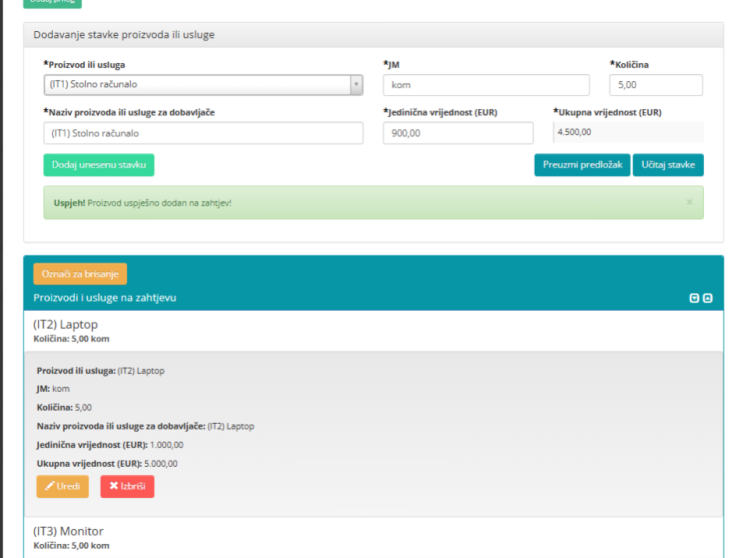736x558 pixels.
Task: Click the orange Označi za brisanje button
Action: click(80, 274)
